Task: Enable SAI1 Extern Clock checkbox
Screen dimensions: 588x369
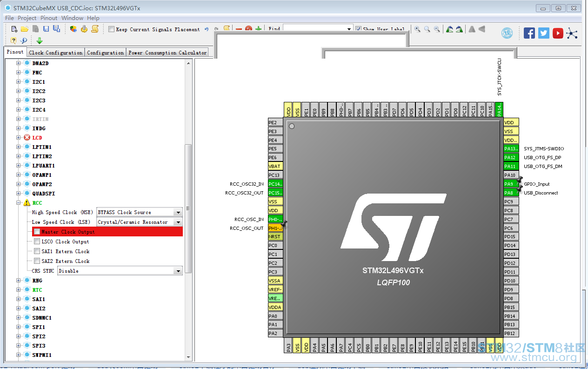Action: tap(37, 251)
